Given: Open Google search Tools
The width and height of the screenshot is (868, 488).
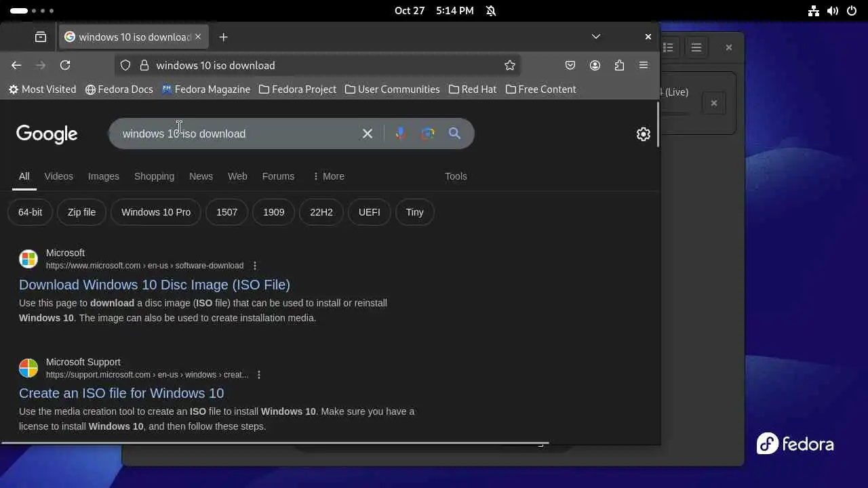Looking at the screenshot, I should click(x=456, y=176).
